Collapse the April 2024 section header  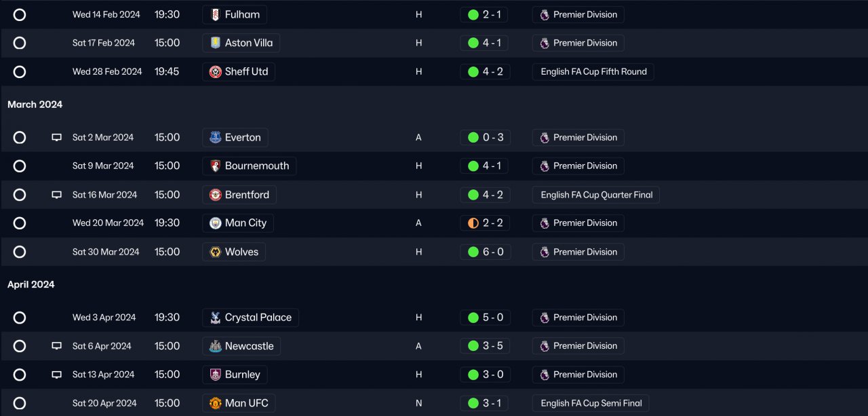tap(31, 284)
